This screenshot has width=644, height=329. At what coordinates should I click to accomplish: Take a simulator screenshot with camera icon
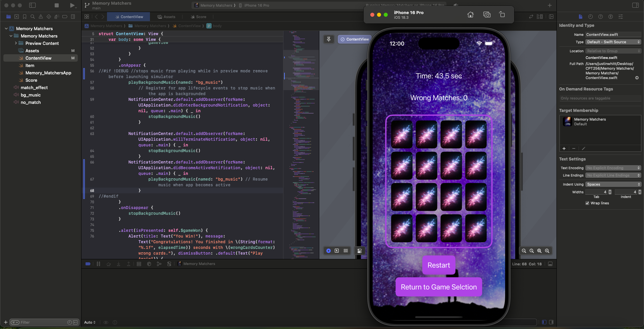[x=487, y=14]
